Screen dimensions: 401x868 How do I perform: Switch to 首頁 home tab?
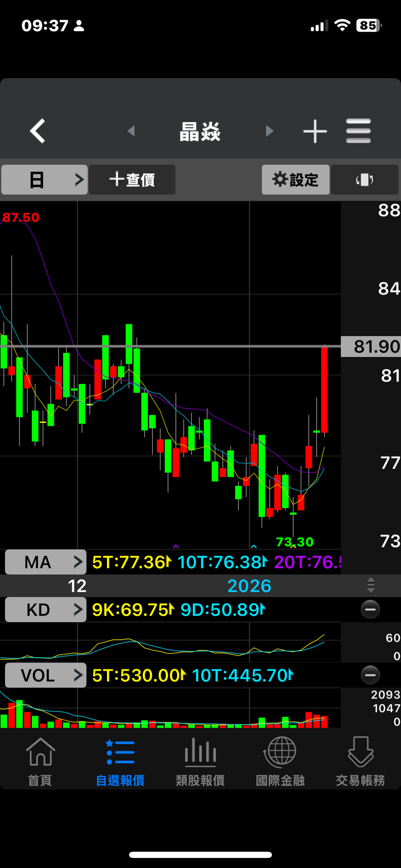(x=40, y=762)
